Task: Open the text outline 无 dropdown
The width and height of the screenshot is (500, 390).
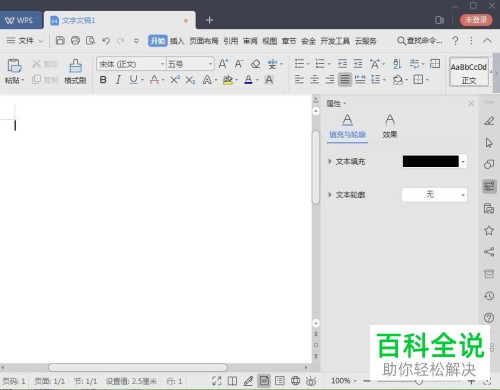Action: [434, 195]
